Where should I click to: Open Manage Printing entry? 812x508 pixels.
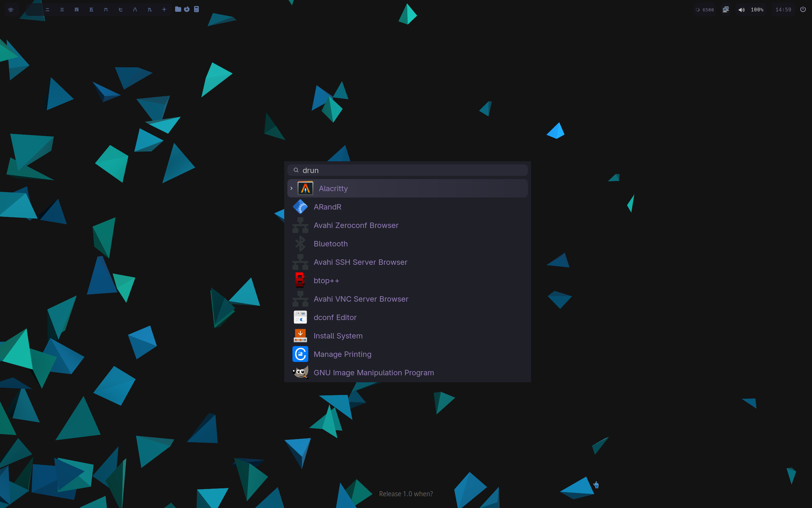tap(407, 354)
